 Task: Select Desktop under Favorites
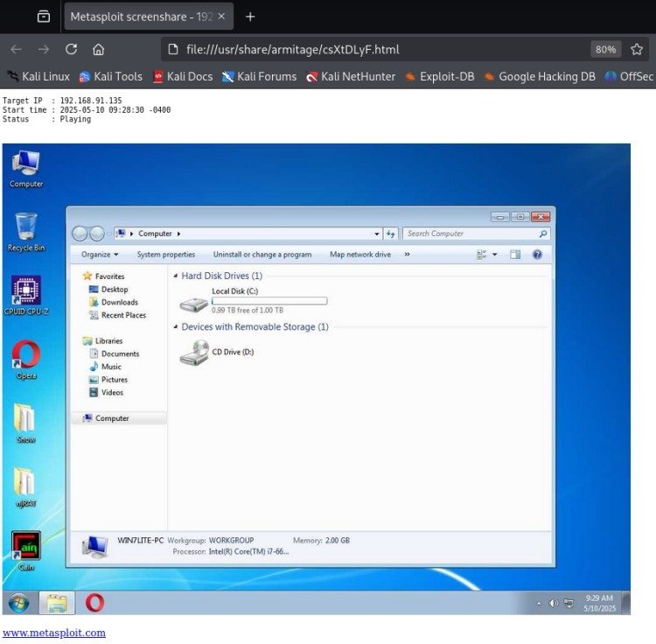pyautogui.click(x=108, y=289)
